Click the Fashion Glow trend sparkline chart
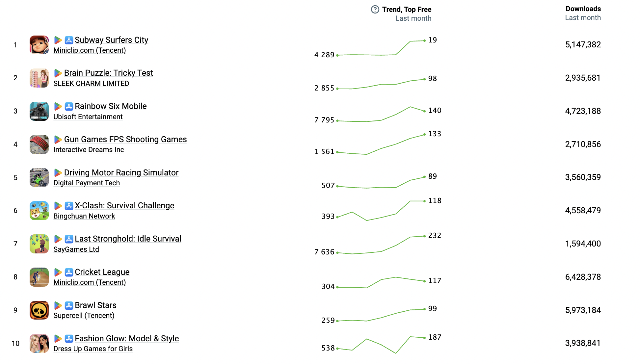640x364 pixels. pos(381,345)
